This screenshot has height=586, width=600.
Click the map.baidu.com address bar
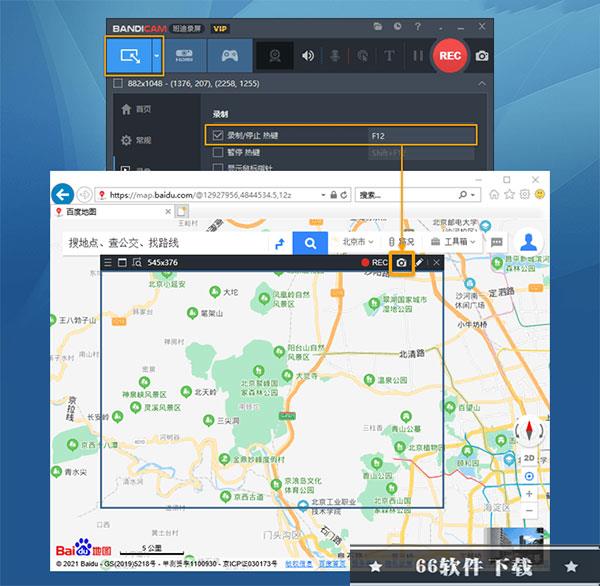click(x=207, y=195)
